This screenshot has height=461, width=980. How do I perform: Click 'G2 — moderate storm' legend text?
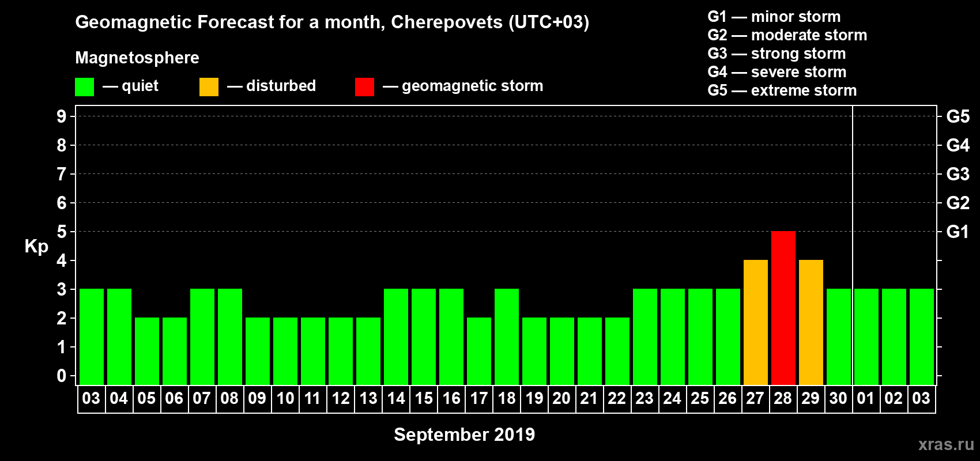pyautogui.click(x=787, y=35)
